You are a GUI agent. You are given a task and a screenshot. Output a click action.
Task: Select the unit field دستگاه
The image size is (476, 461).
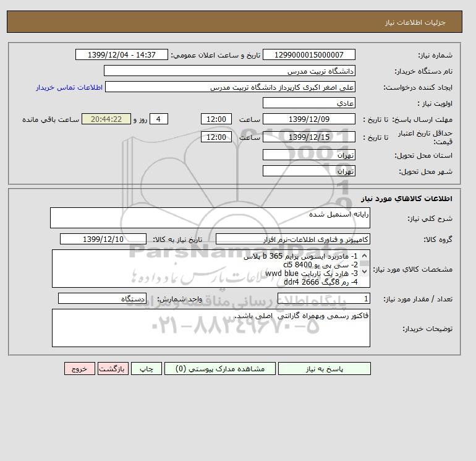point(102,299)
